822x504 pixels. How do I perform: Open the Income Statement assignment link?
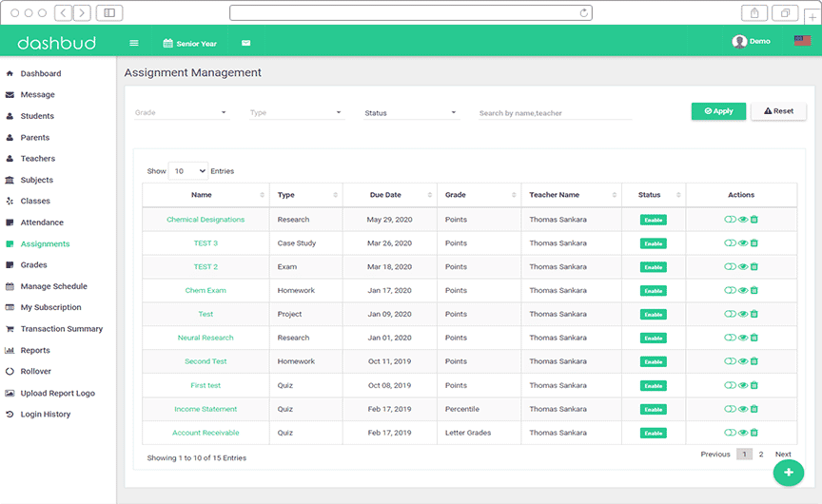click(x=205, y=409)
